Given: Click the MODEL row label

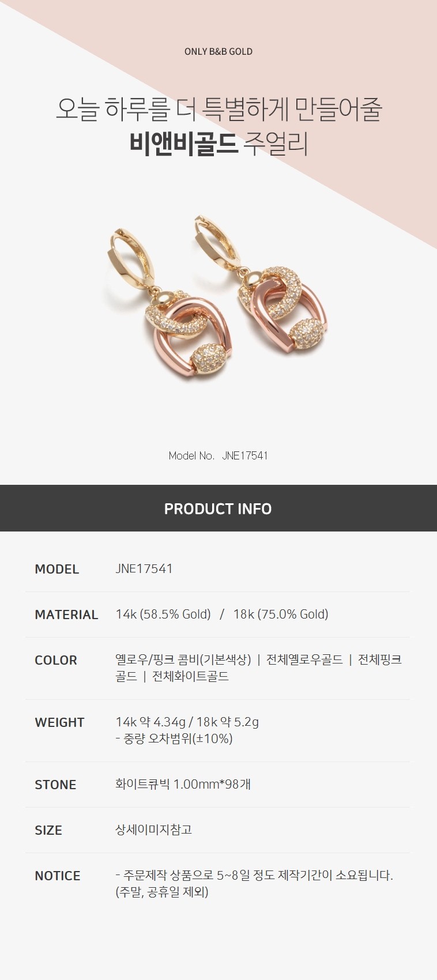Looking at the screenshot, I should pyautogui.click(x=56, y=569).
